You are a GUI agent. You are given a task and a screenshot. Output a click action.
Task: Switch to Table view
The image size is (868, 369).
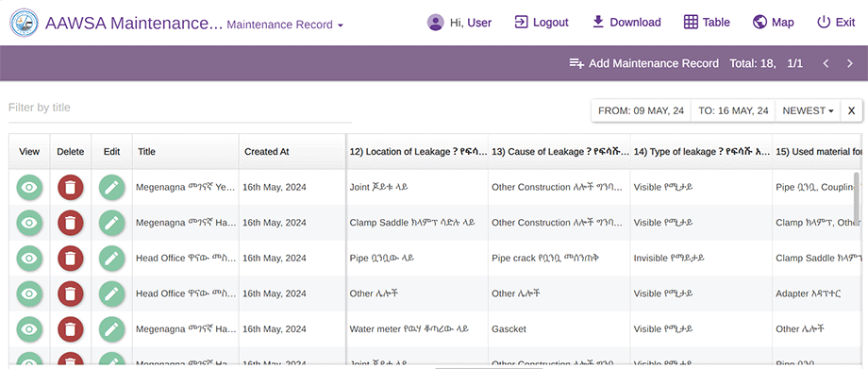(707, 22)
